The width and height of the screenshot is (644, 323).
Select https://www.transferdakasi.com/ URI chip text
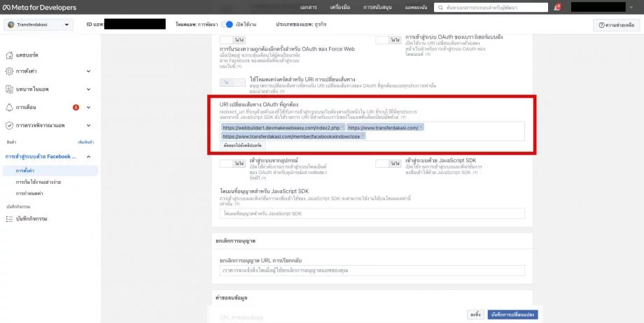[383, 128]
